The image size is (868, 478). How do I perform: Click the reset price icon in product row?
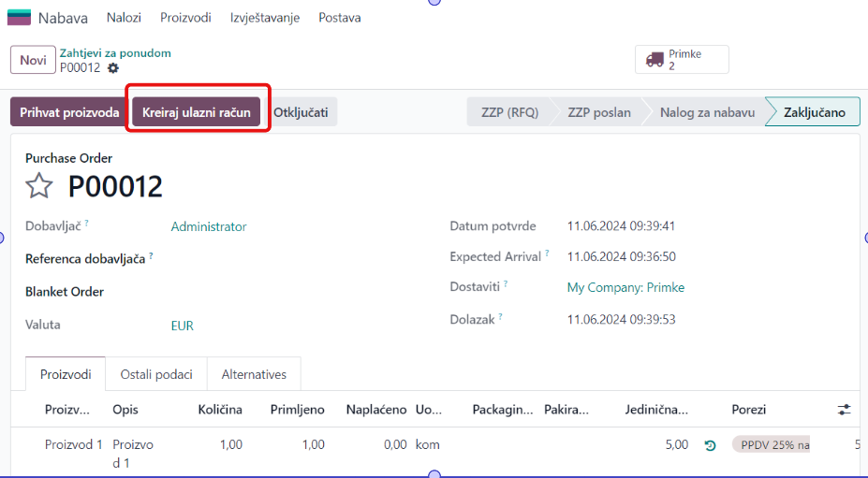pyautogui.click(x=710, y=445)
